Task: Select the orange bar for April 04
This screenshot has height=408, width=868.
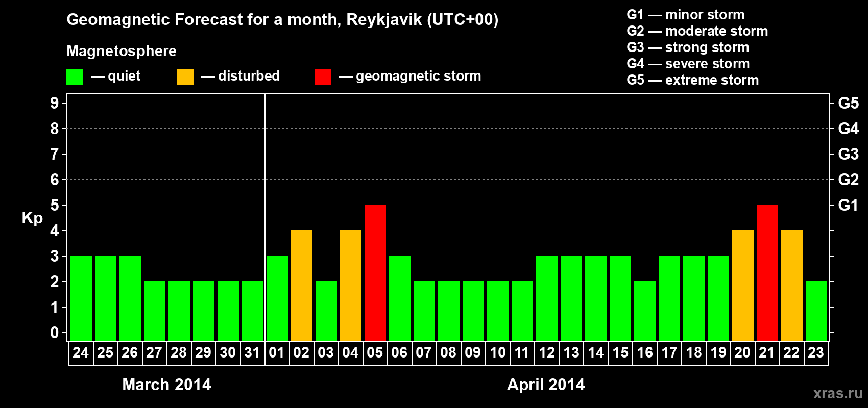Action: click(x=351, y=285)
